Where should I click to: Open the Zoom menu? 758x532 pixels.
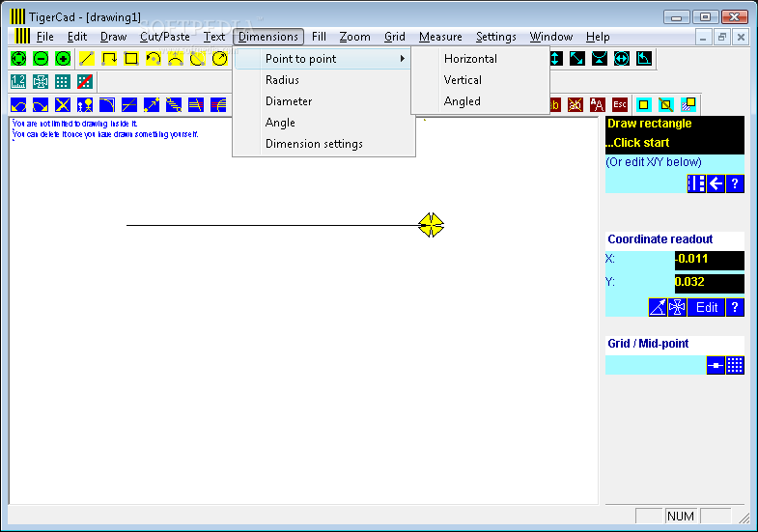(354, 37)
